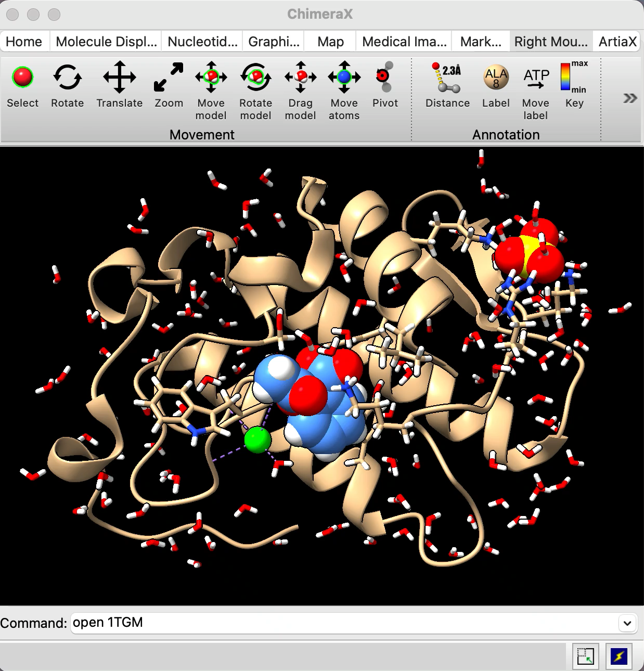Choose the Move label tool
The image size is (644, 671).
536,78
